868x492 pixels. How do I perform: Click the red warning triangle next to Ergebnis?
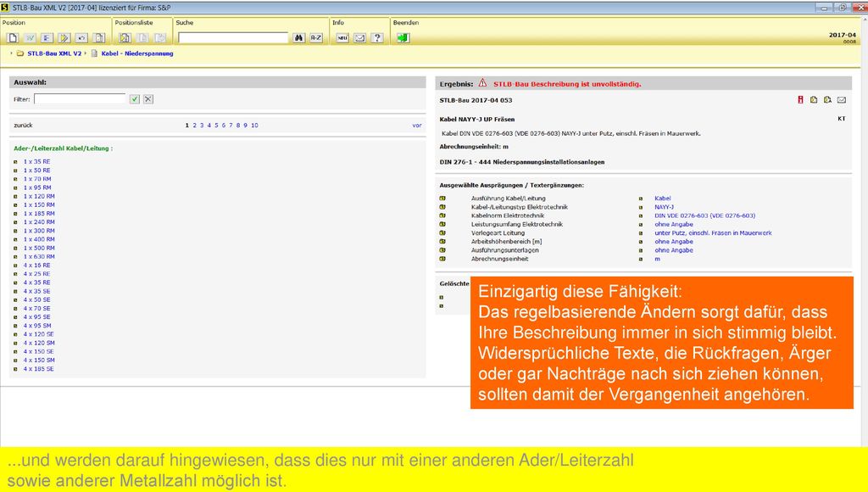pos(482,83)
